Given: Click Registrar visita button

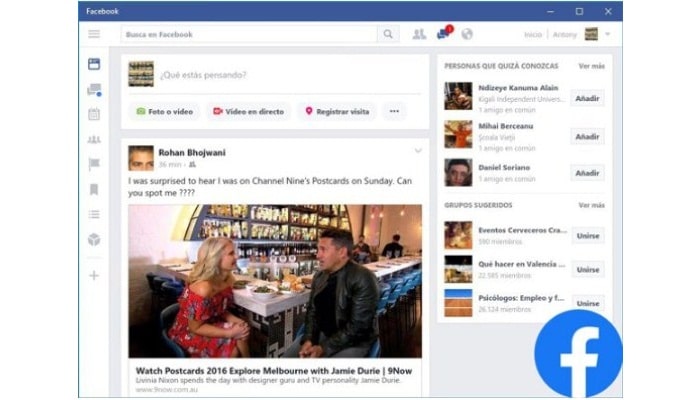Looking at the screenshot, I should pos(337,112).
